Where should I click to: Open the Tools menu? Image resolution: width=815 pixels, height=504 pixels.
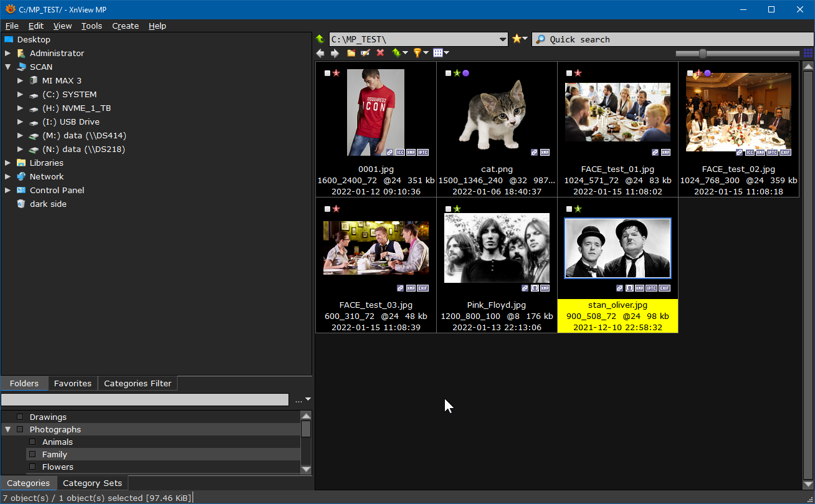pos(92,26)
